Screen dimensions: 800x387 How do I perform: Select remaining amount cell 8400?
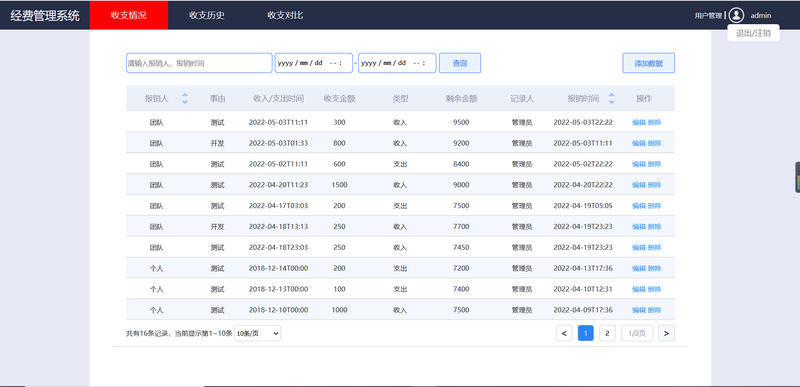click(461, 164)
